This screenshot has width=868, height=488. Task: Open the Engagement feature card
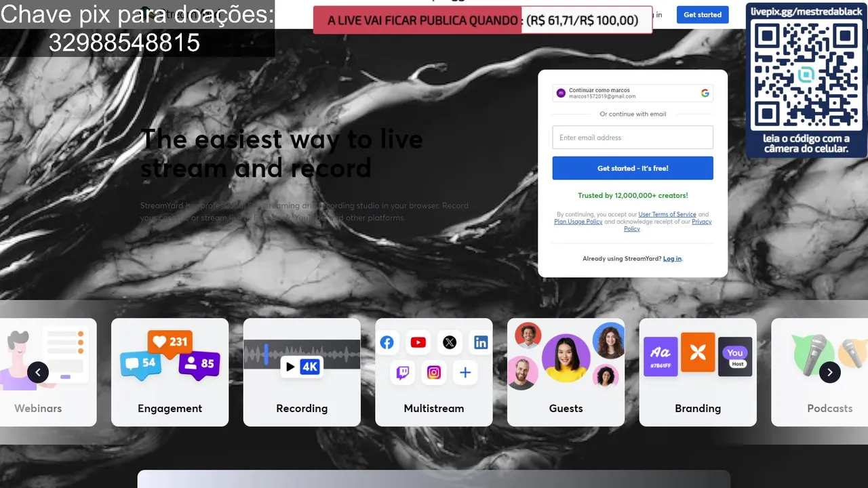(x=170, y=372)
